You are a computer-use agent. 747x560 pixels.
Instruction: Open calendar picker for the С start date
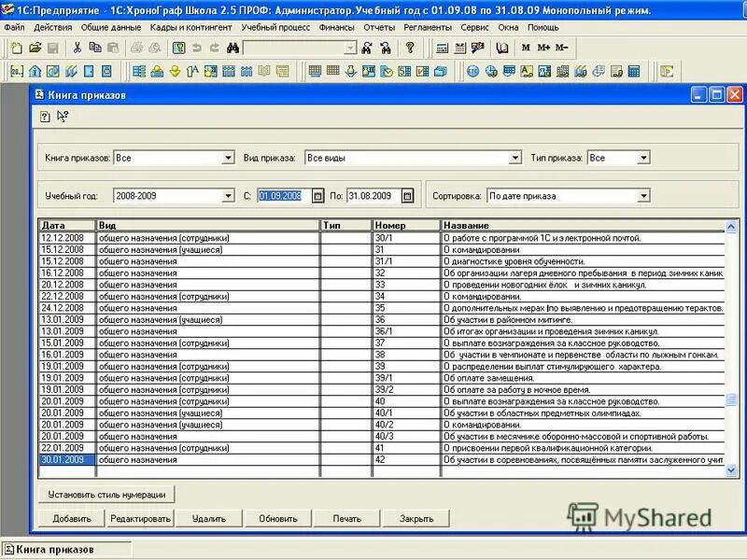(x=317, y=196)
